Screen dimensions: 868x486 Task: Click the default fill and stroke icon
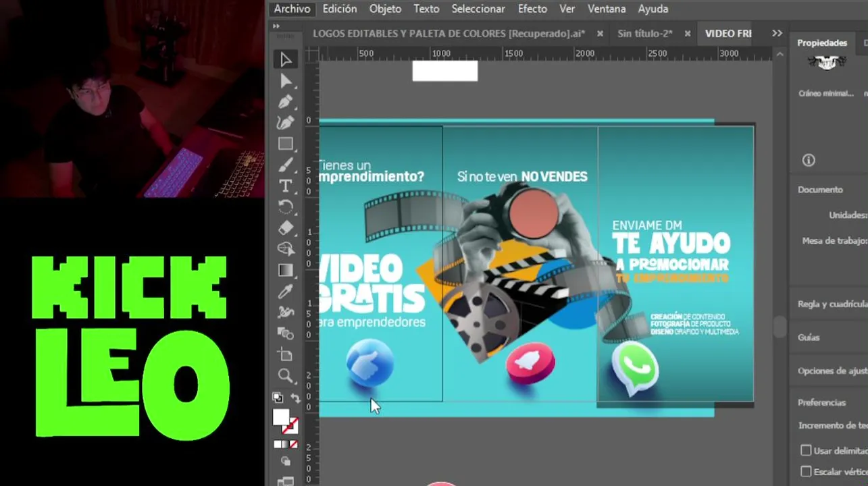pos(278,398)
